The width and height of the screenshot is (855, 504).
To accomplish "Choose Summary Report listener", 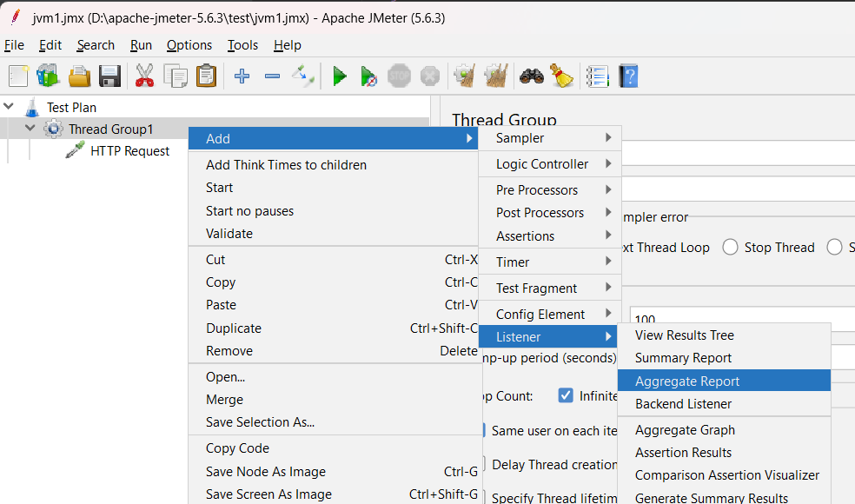I will coord(724,358).
